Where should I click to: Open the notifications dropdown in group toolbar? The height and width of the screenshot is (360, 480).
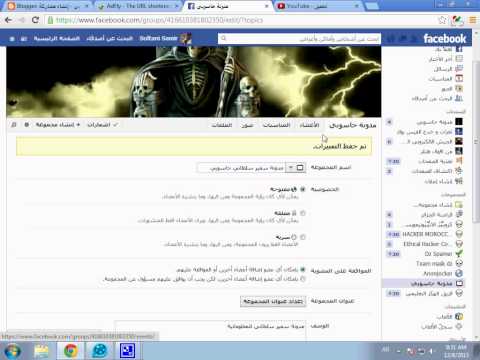pyautogui.click(x=102, y=125)
